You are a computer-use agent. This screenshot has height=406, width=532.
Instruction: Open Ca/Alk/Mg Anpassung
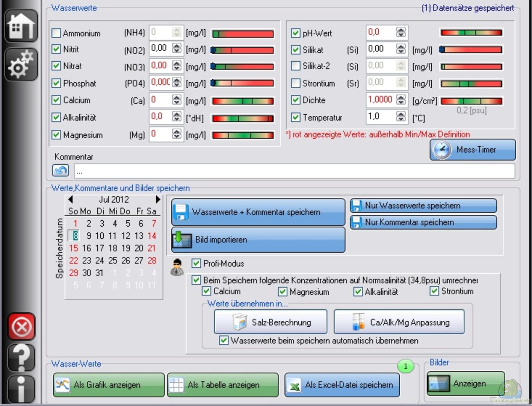399,322
